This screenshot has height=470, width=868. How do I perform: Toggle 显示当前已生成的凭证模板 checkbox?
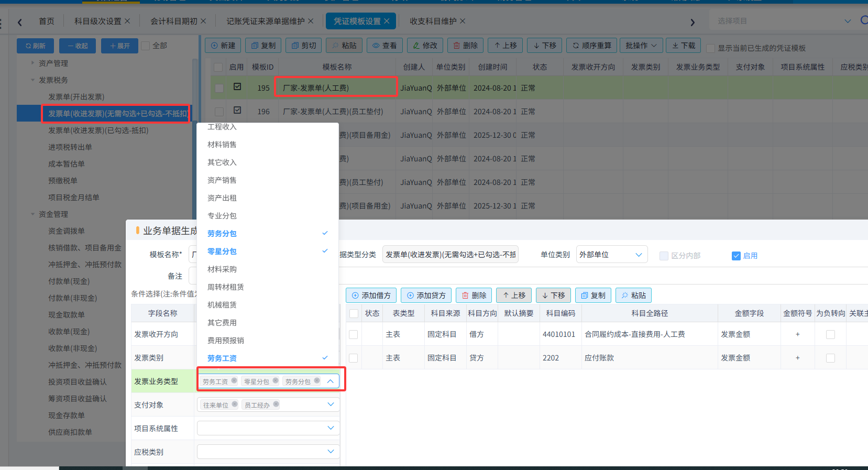click(711, 48)
